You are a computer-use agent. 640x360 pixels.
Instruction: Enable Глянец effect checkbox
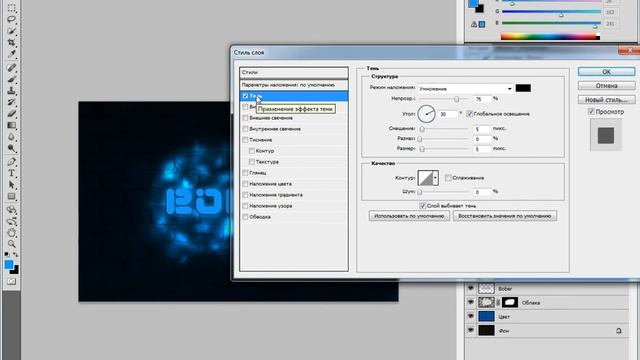click(245, 173)
